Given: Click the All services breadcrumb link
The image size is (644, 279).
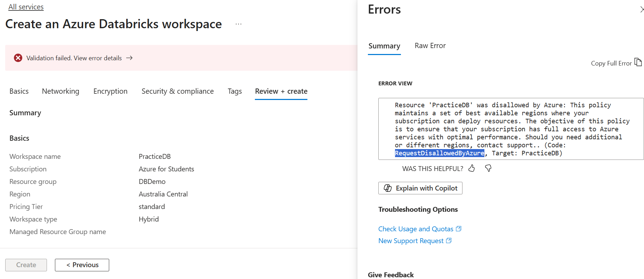Looking at the screenshot, I should point(26,7).
